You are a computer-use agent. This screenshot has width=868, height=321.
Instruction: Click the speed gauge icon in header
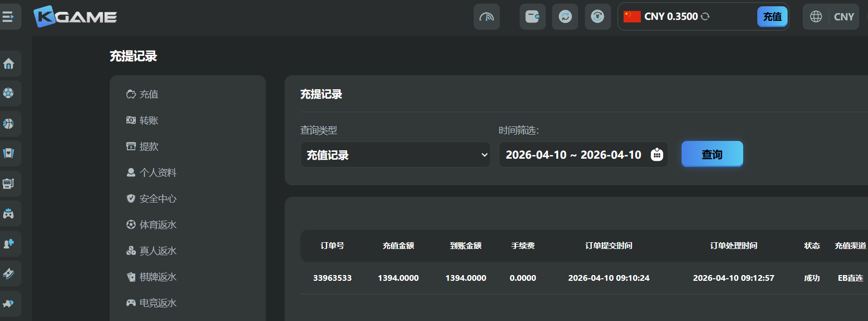tap(486, 17)
